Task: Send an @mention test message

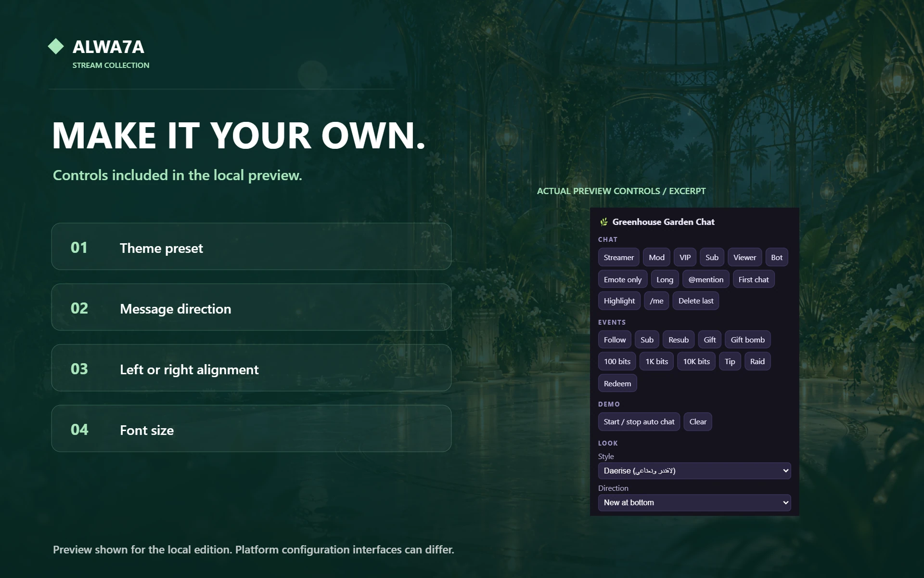Action: [706, 279]
